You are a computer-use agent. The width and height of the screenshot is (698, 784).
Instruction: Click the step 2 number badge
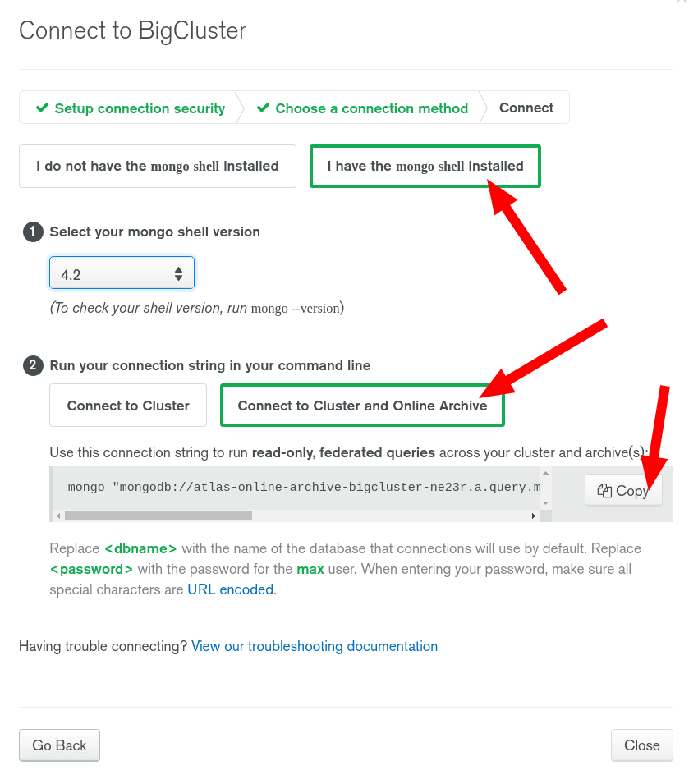click(33, 365)
